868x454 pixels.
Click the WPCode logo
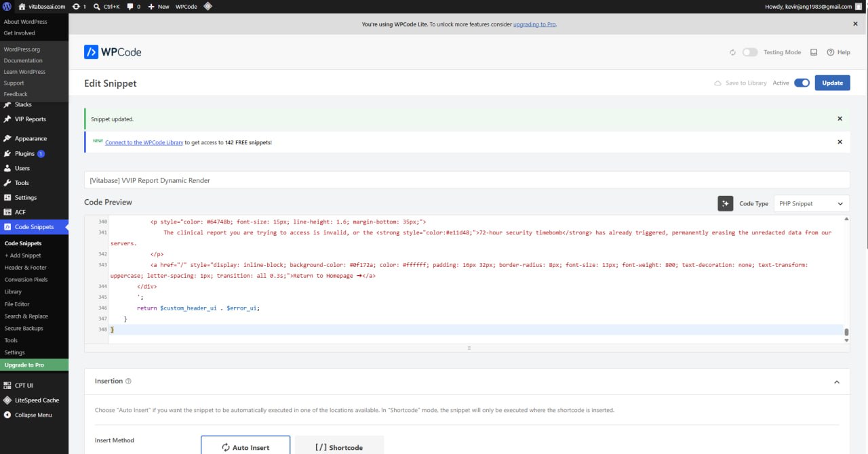click(113, 52)
